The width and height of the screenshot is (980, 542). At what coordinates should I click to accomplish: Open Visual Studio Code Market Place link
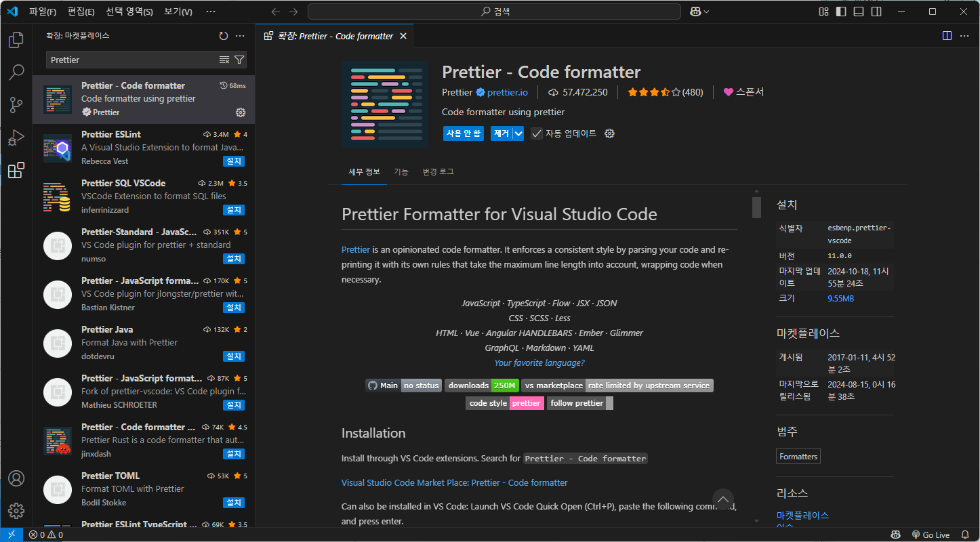pyautogui.click(x=455, y=482)
